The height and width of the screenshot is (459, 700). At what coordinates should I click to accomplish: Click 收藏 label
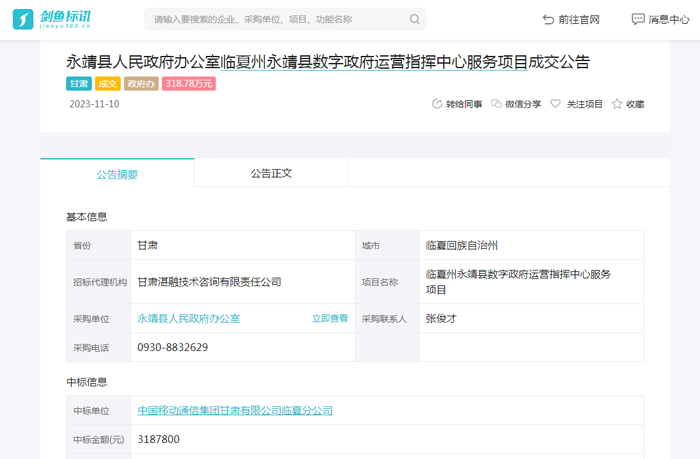tap(635, 104)
